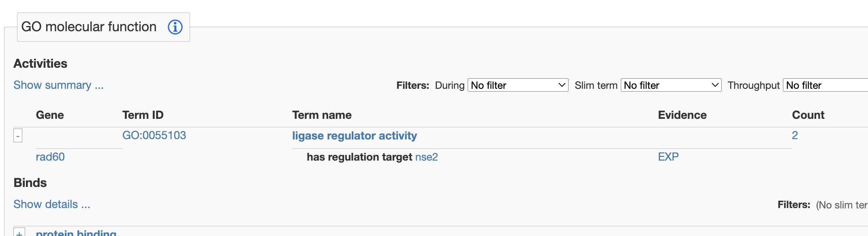Screen dimensions: 868x236
Task: Open the GO:0055103 term page
Action: coord(154,135)
